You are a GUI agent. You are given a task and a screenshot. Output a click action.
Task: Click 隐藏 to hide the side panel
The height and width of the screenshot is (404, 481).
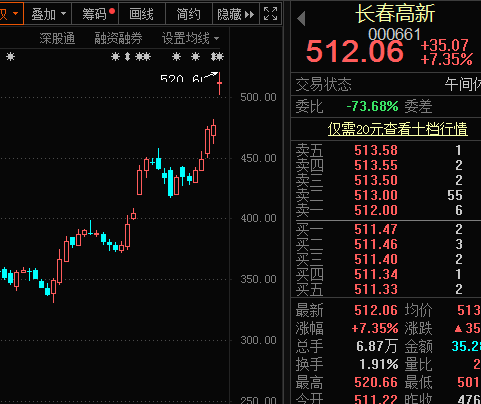236,14
